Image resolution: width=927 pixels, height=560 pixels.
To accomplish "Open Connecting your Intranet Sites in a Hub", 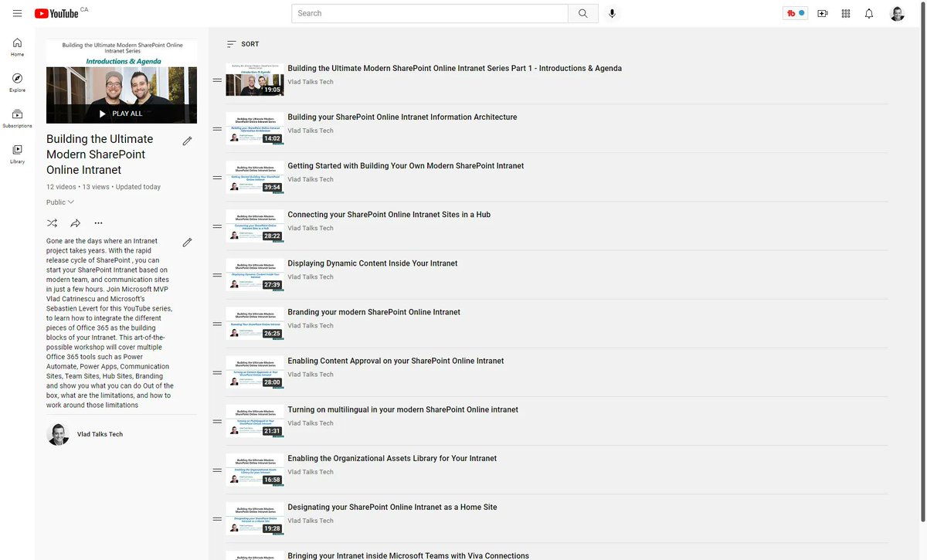I will pos(389,214).
